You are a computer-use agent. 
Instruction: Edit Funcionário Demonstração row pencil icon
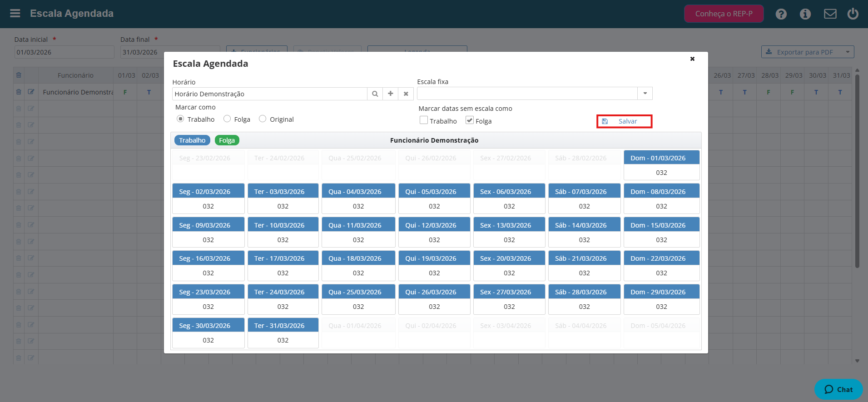coord(31,92)
